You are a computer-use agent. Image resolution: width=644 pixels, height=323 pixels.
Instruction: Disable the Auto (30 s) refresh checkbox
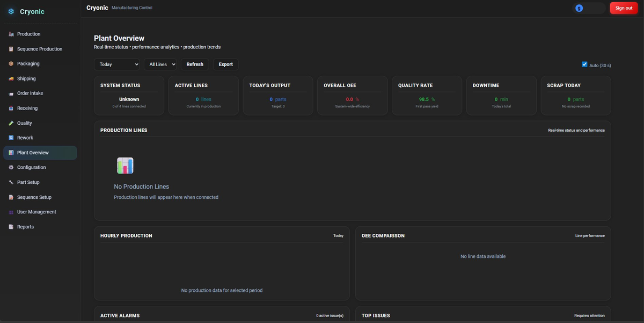click(x=584, y=64)
